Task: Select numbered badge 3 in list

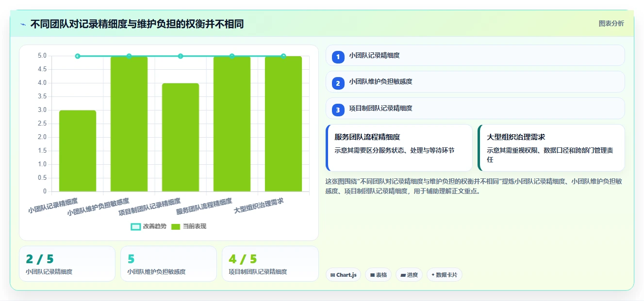Action: [338, 110]
